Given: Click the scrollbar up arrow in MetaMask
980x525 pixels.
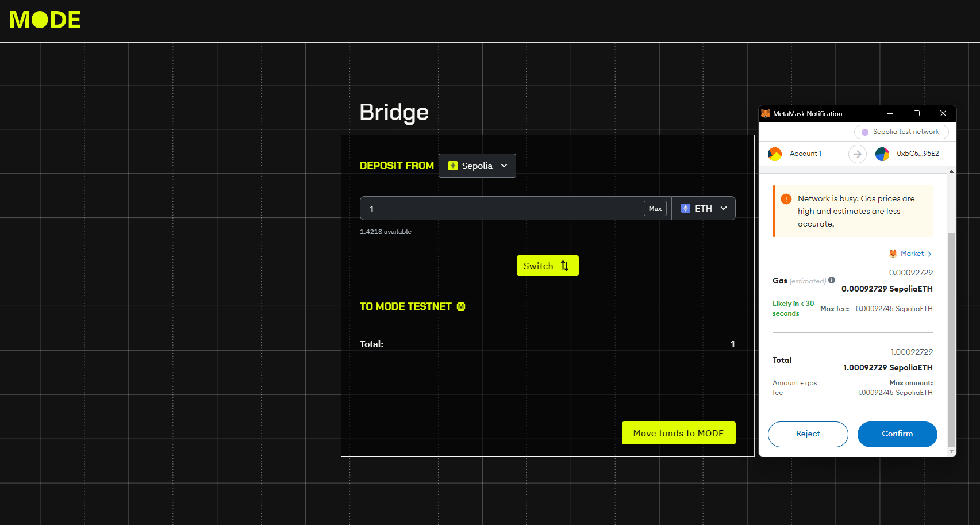Looking at the screenshot, I should (952, 171).
